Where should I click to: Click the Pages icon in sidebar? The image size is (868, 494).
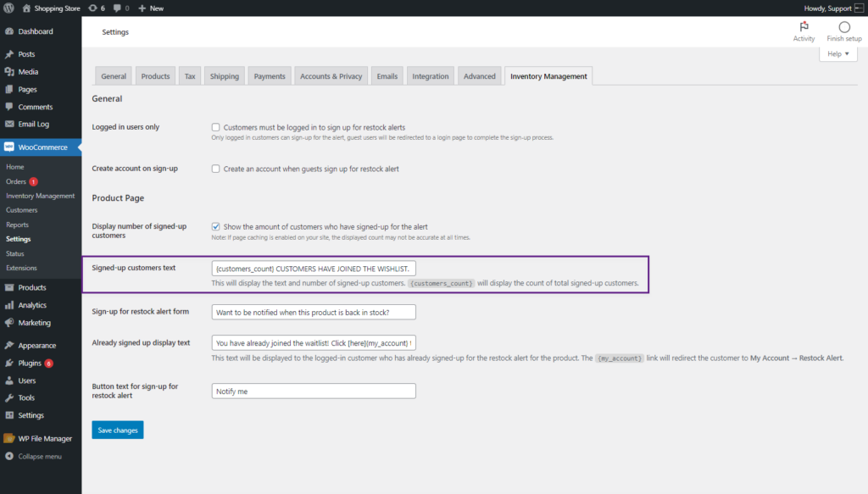click(x=9, y=89)
